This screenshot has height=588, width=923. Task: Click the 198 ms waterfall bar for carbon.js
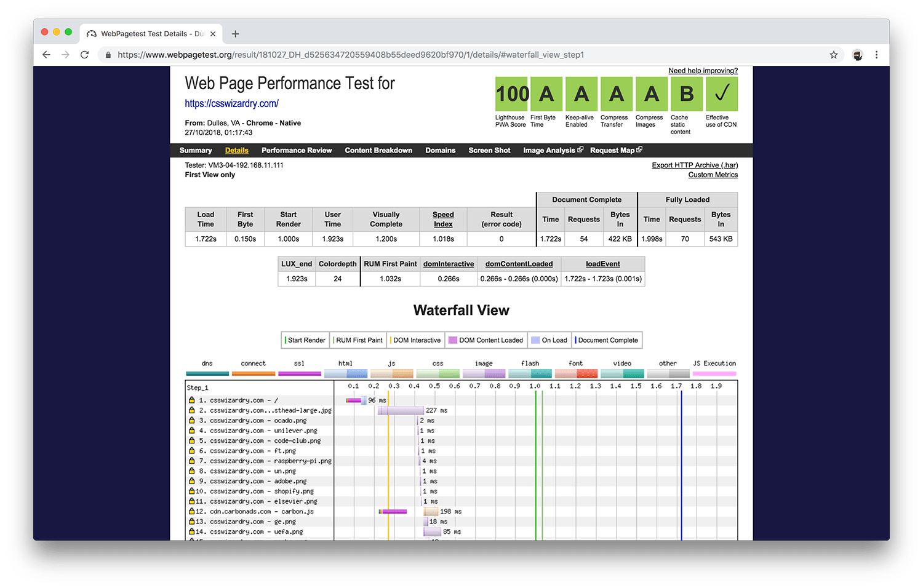pyautogui.click(x=431, y=511)
